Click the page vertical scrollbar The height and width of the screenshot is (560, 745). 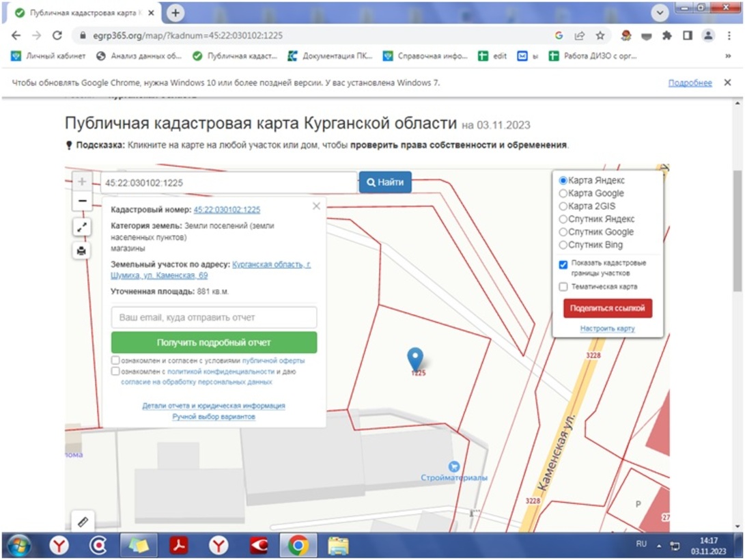tap(737, 230)
